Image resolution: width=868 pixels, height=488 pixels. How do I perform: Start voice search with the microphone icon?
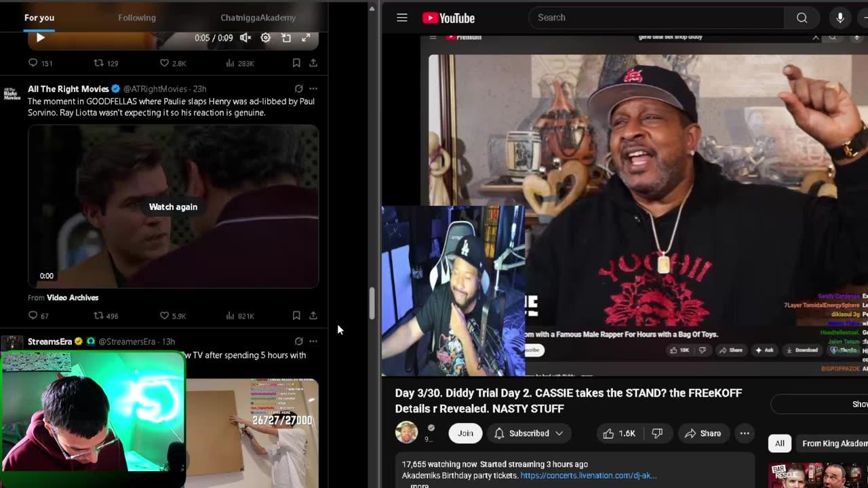click(840, 18)
